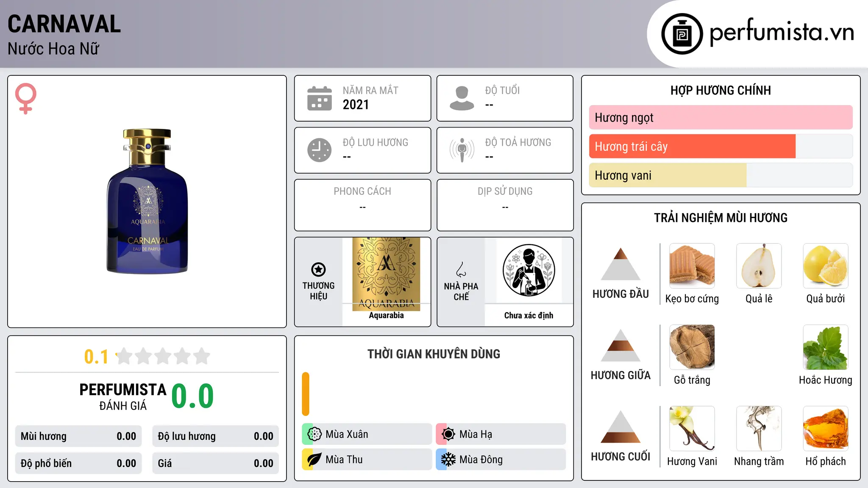
Task: Click the PHONG CÁCH label
Action: pyautogui.click(x=362, y=191)
